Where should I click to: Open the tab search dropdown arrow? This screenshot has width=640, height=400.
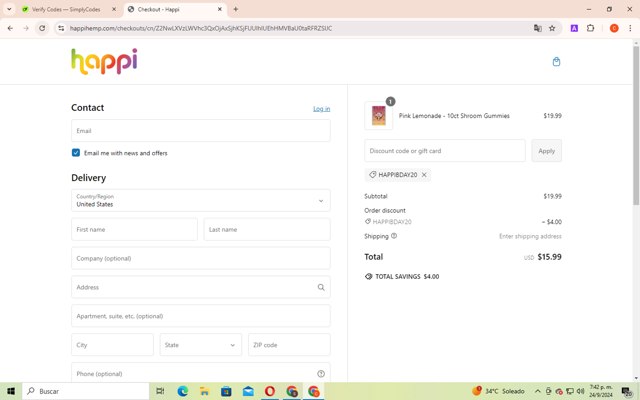point(9,9)
